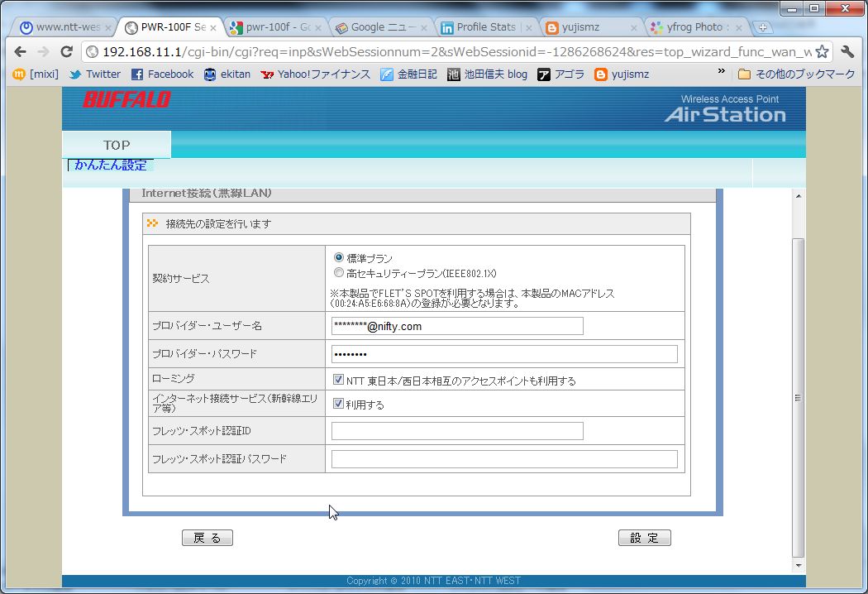The image size is (868, 594).
Task: Close the Profile Stats tab
Action: pos(529,27)
